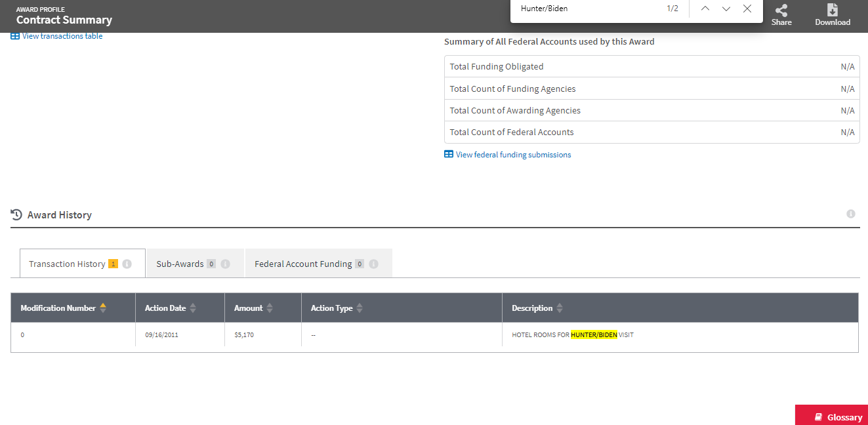Sort table by Action Type
The height and width of the screenshot is (425, 868).
(x=360, y=308)
